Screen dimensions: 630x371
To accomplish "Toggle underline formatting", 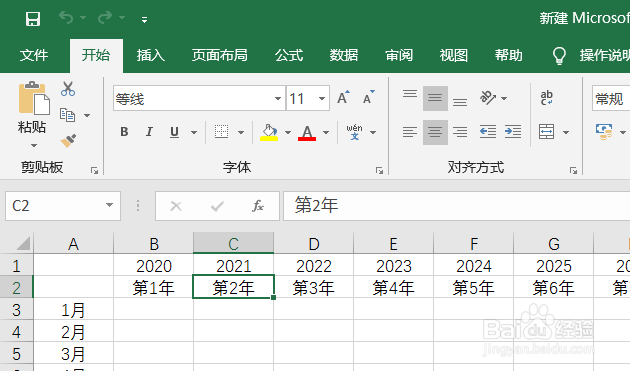I will click(174, 132).
